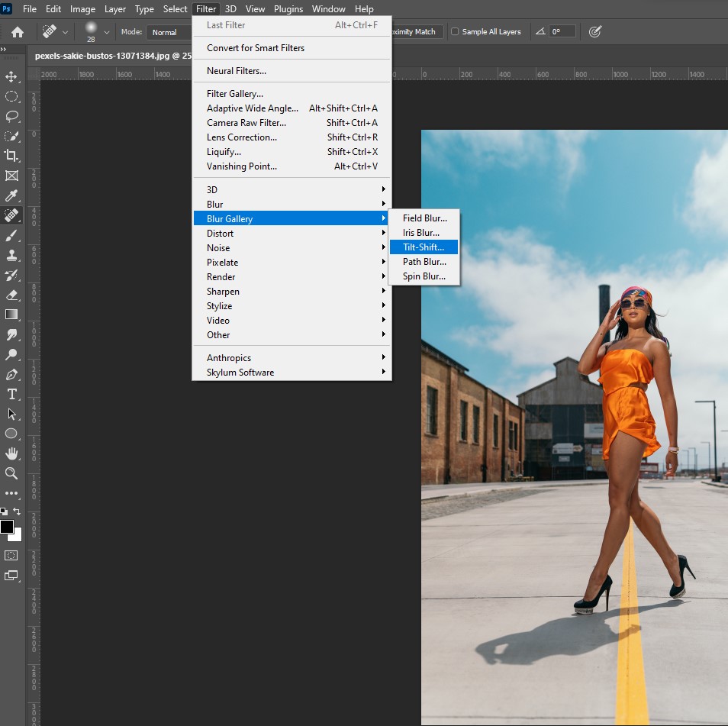This screenshot has width=728, height=726.
Task: Pick the Crop tool
Action: [11, 156]
